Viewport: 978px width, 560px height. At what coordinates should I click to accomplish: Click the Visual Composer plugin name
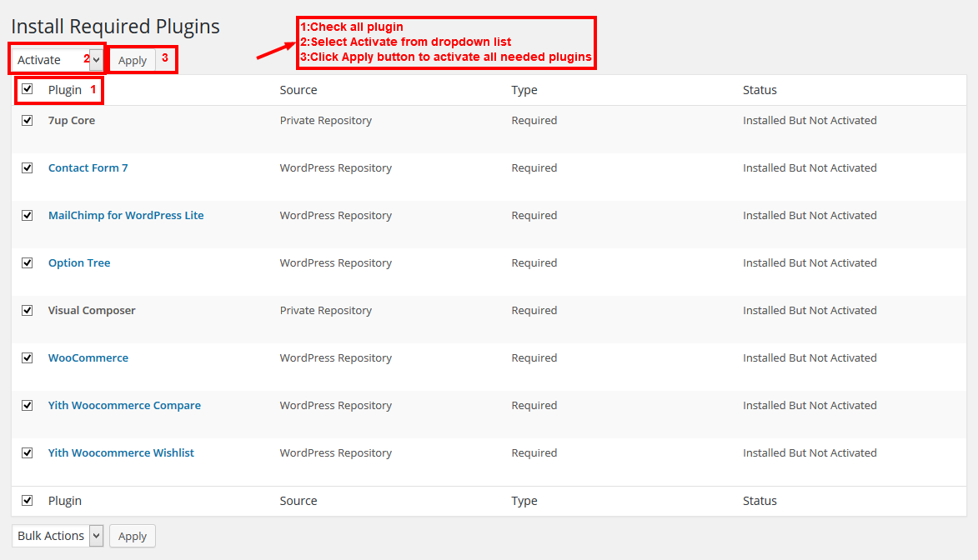tap(92, 310)
